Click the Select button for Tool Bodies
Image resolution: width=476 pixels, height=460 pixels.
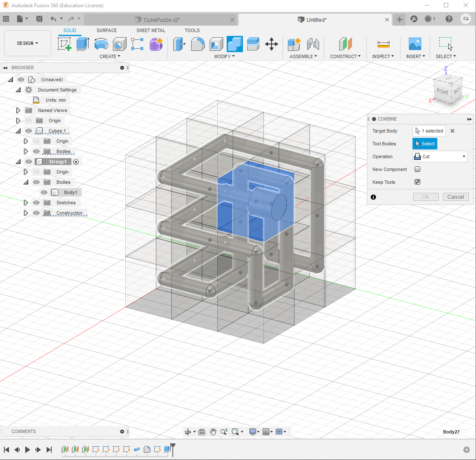[425, 144]
